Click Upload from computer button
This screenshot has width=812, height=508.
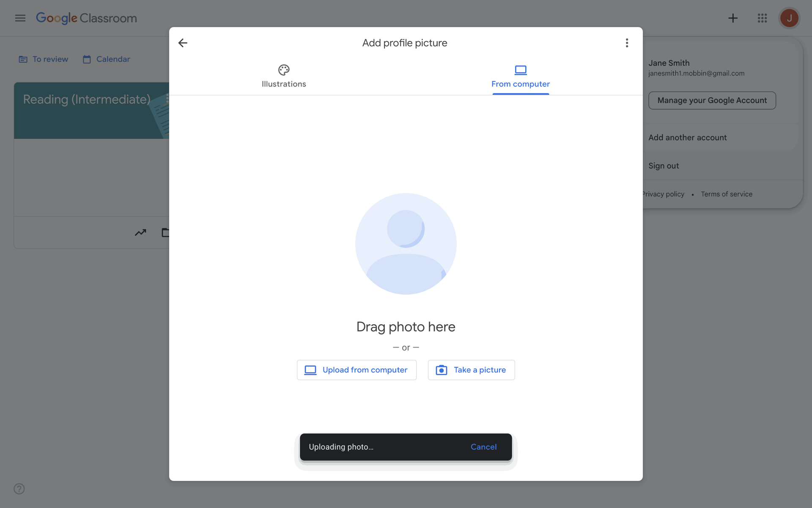pyautogui.click(x=357, y=370)
